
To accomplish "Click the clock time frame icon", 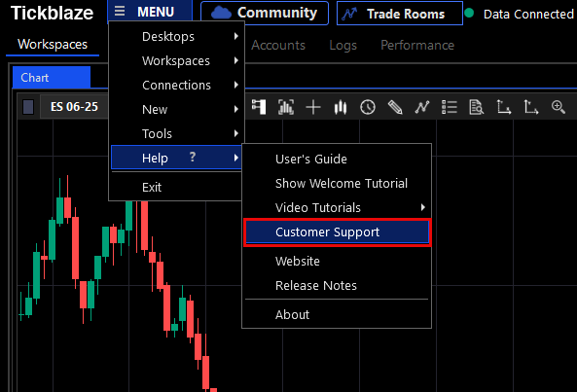I will tap(368, 107).
